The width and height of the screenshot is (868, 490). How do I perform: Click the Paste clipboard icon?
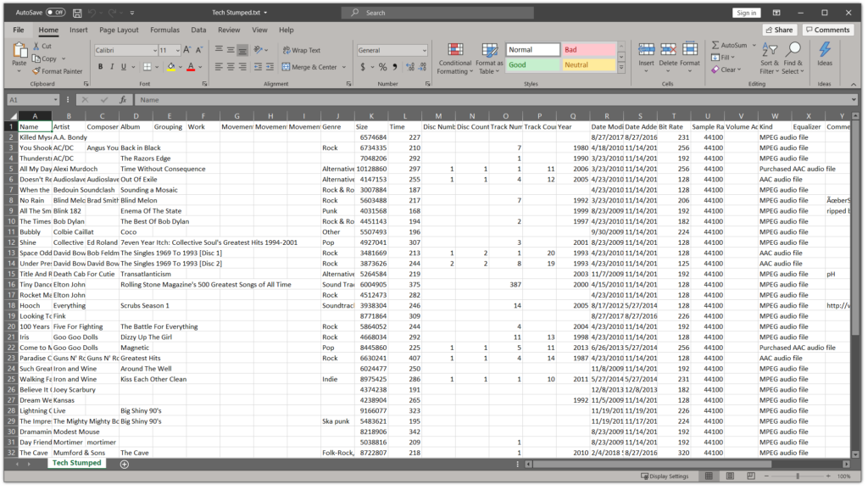(19, 51)
